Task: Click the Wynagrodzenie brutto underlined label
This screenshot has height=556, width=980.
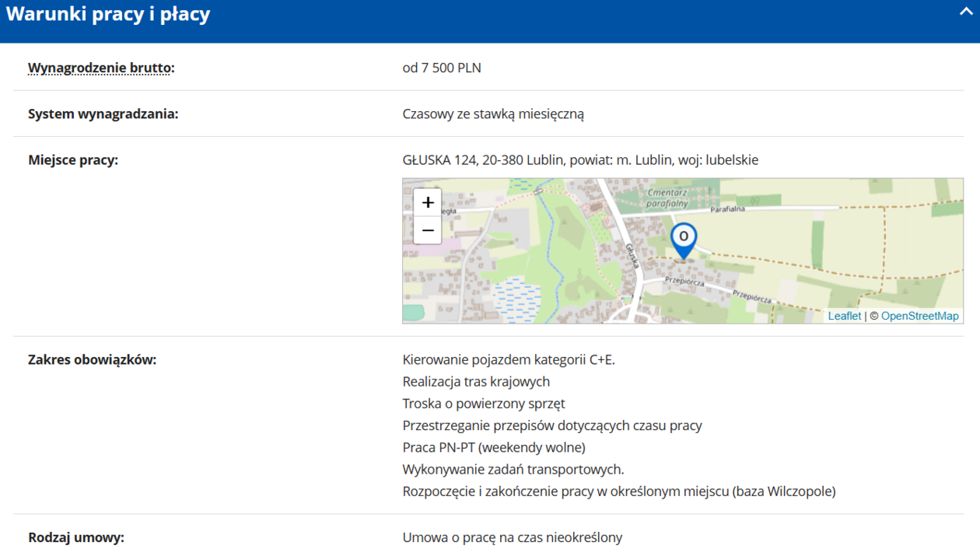Action: pyautogui.click(x=100, y=68)
